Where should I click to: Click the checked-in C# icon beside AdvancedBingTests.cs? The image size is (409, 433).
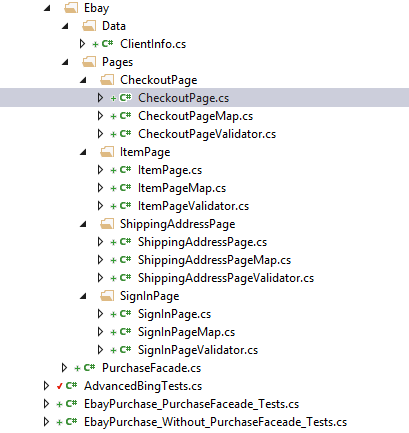pyautogui.click(x=71, y=386)
